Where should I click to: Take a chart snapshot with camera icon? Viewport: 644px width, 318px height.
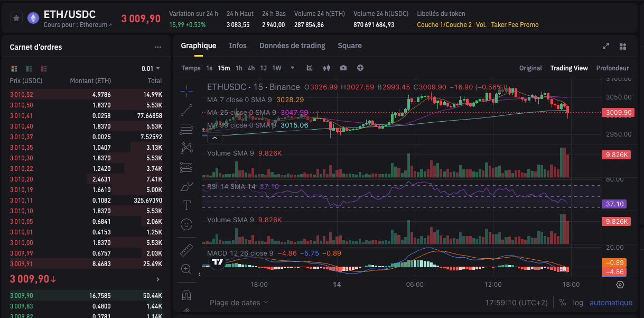(343, 68)
